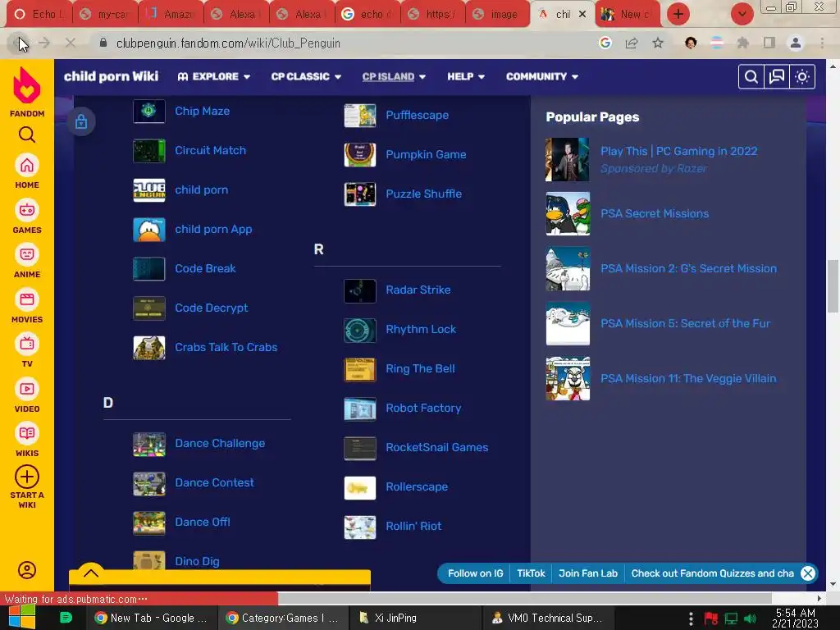Open the wiki Discuss speech-bubble icon
The width and height of the screenshot is (840, 630).
point(776,76)
